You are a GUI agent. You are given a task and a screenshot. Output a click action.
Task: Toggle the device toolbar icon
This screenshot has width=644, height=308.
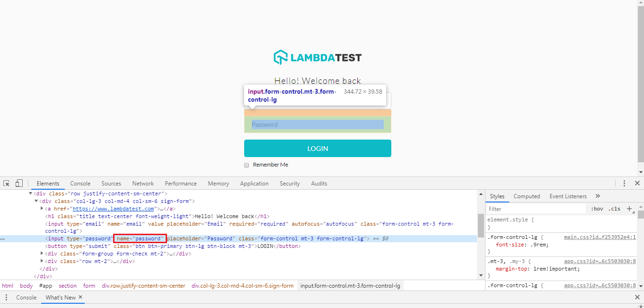point(19,184)
